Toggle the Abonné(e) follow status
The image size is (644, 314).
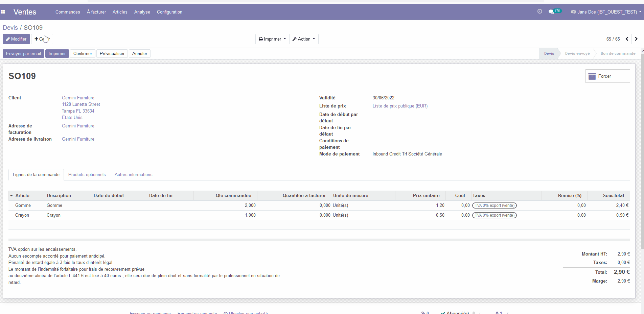coord(455,312)
